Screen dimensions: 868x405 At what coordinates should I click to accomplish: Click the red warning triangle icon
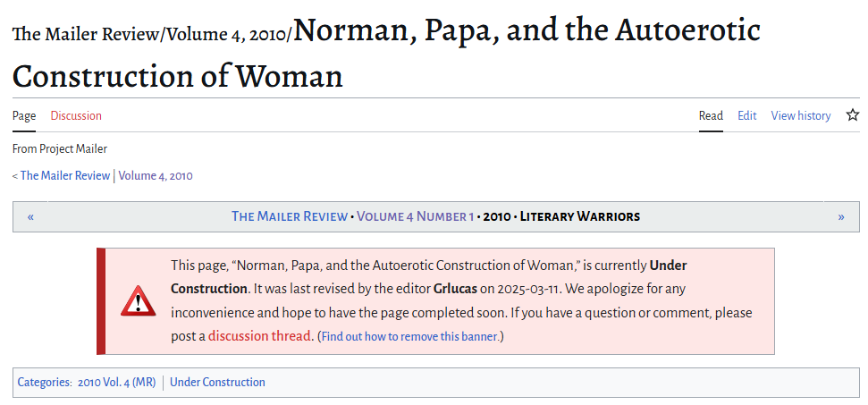pos(138,301)
